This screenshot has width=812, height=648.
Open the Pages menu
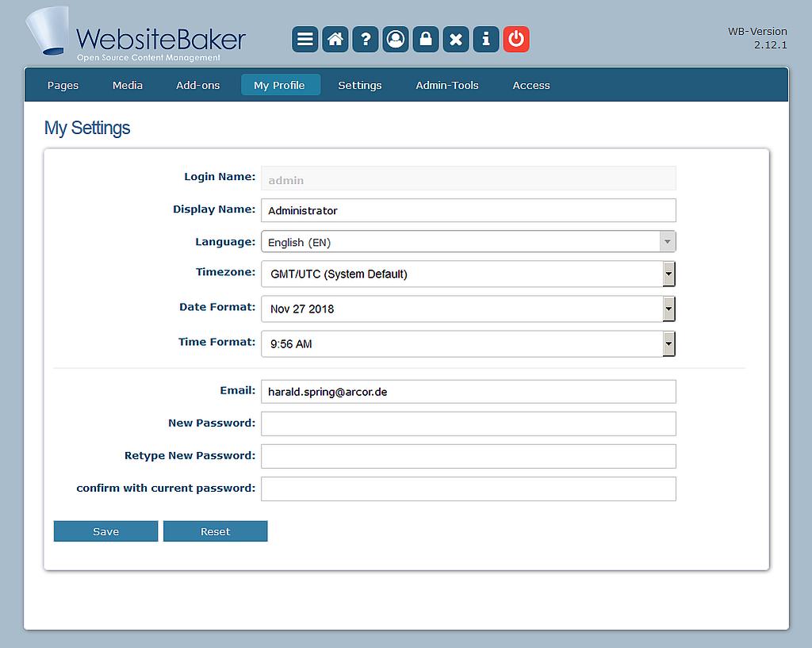click(63, 85)
